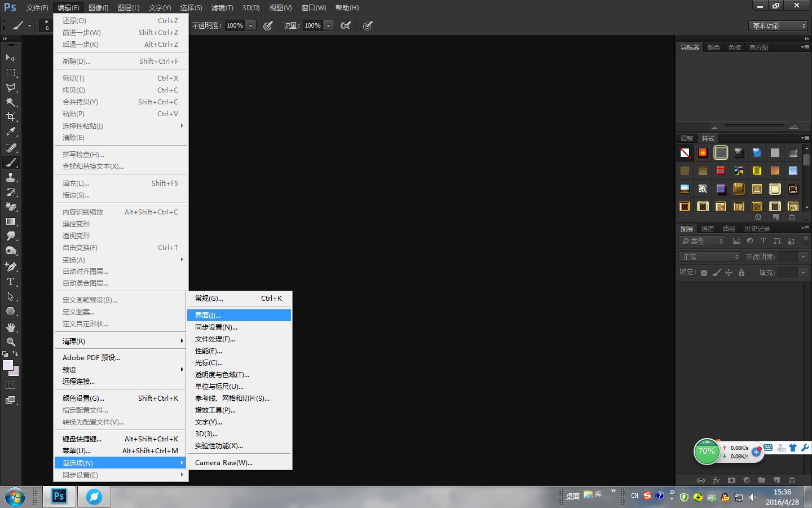Select the Hand tool

coord(11,327)
